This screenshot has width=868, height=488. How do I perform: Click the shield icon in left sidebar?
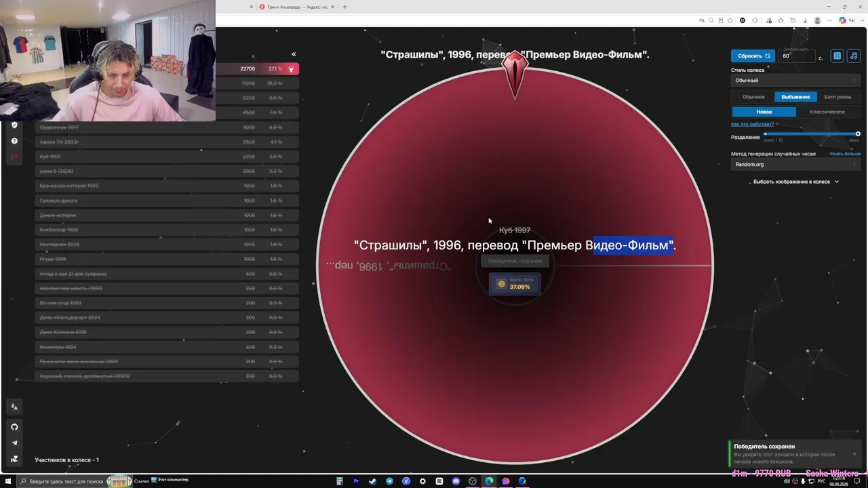click(x=14, y=125)
